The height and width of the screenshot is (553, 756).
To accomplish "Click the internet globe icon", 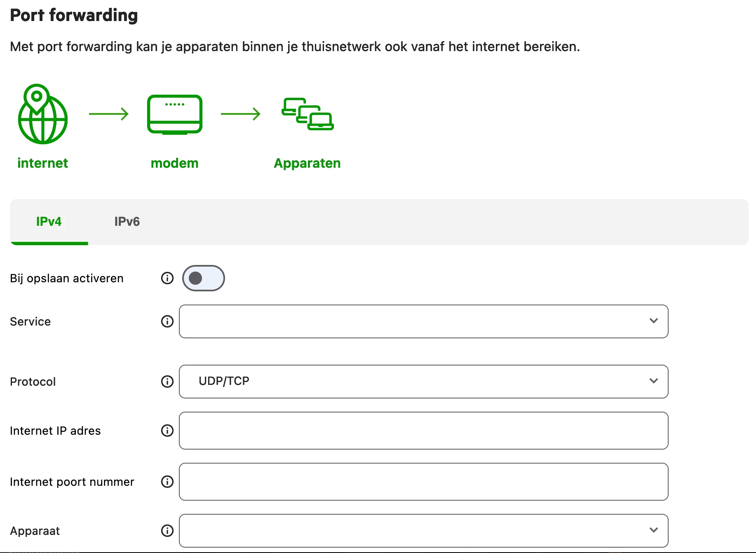I will click(x=42, y=115).
